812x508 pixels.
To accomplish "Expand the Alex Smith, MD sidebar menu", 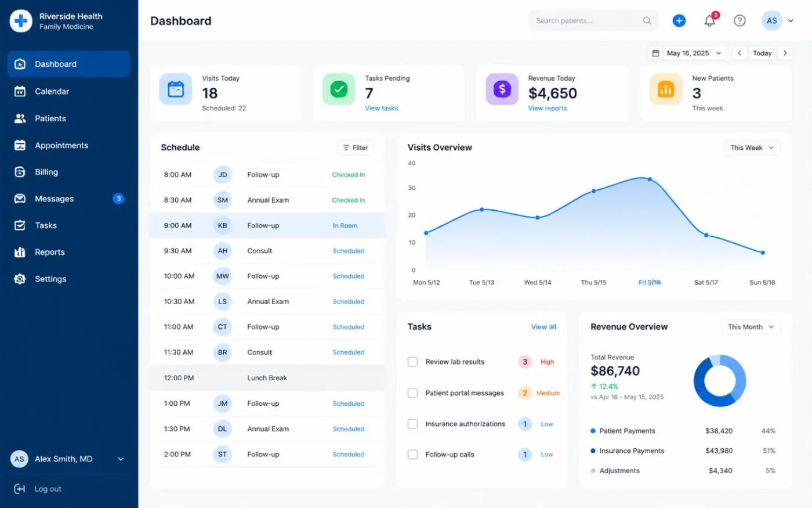I will click(121, 459).
